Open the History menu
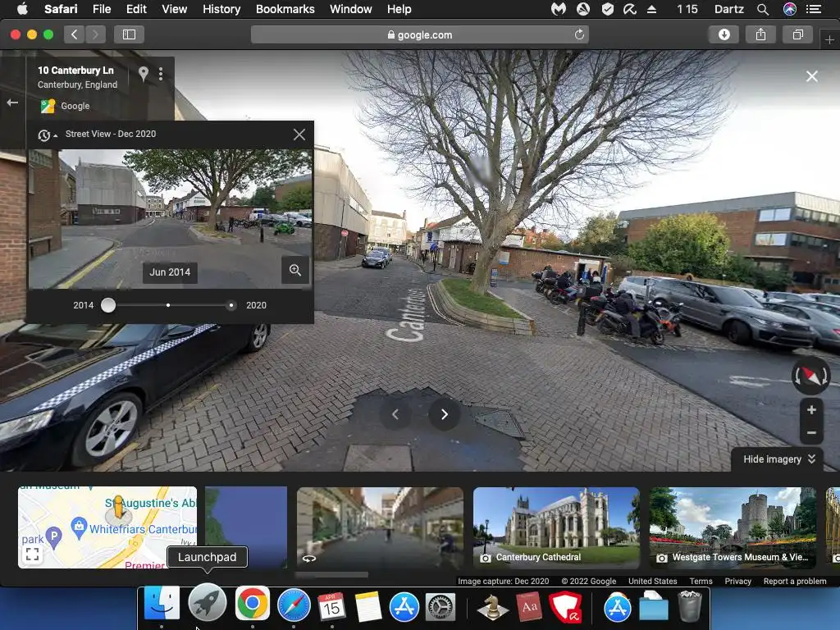The image size is (840, 630). (x=221, y=9)
